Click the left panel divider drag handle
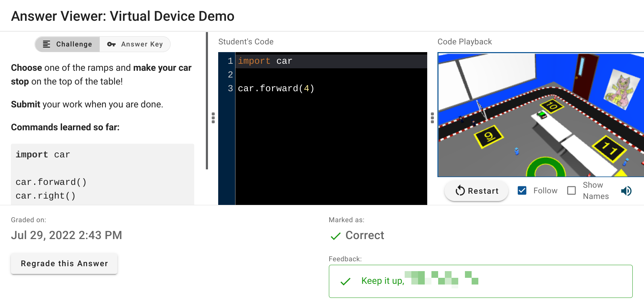644x300 pixels. (x=213, y=118)
